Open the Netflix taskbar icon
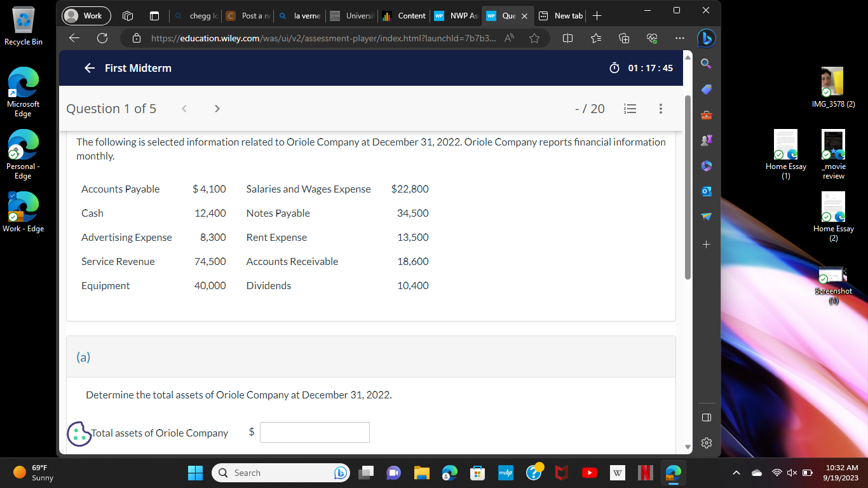Image resolution: width=868 pixels, height=488 pixels. click(x=645, y=473)
